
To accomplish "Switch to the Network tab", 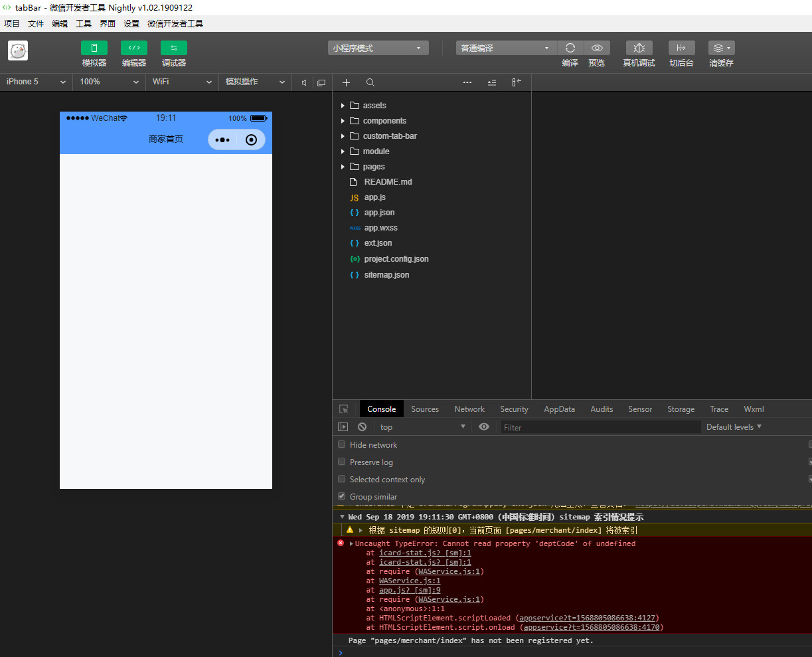I will coord(469,409).
